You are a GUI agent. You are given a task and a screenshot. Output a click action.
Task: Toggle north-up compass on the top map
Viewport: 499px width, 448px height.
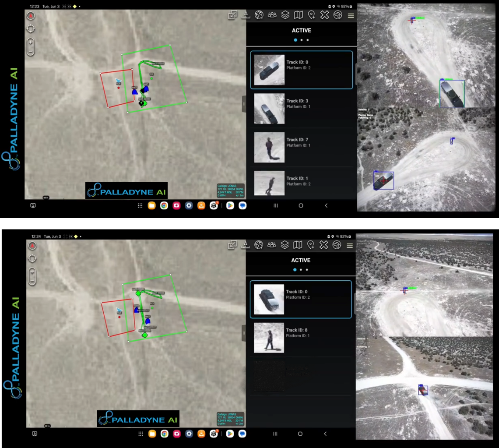(31, 16)
